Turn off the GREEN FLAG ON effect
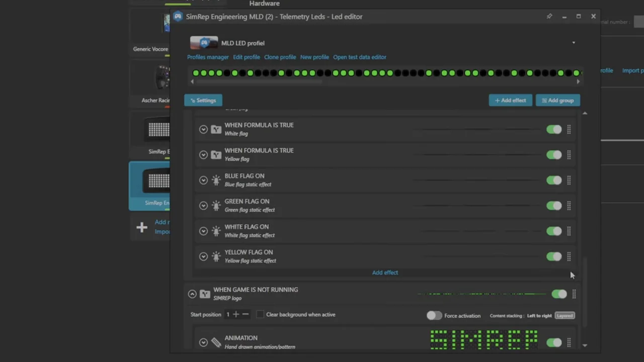 coord(554,206)
